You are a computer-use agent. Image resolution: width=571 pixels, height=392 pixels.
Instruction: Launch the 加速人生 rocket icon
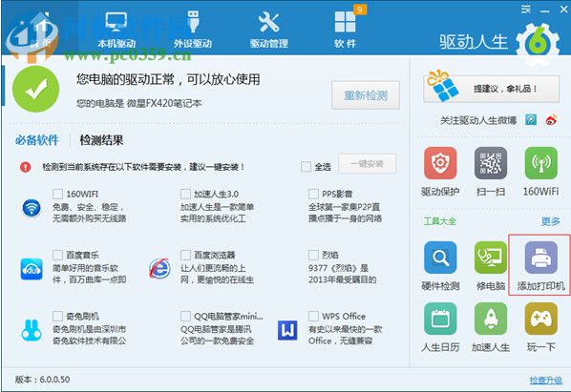491,319
